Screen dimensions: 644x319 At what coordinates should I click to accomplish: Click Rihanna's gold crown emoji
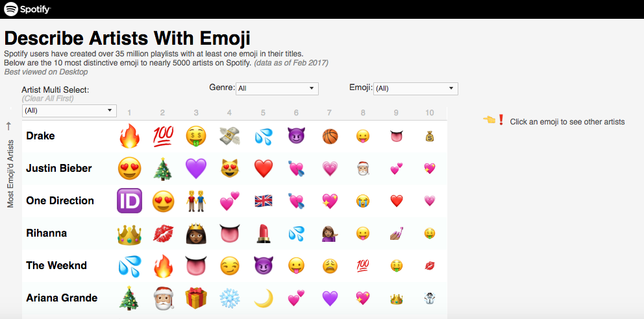[129, 233]
